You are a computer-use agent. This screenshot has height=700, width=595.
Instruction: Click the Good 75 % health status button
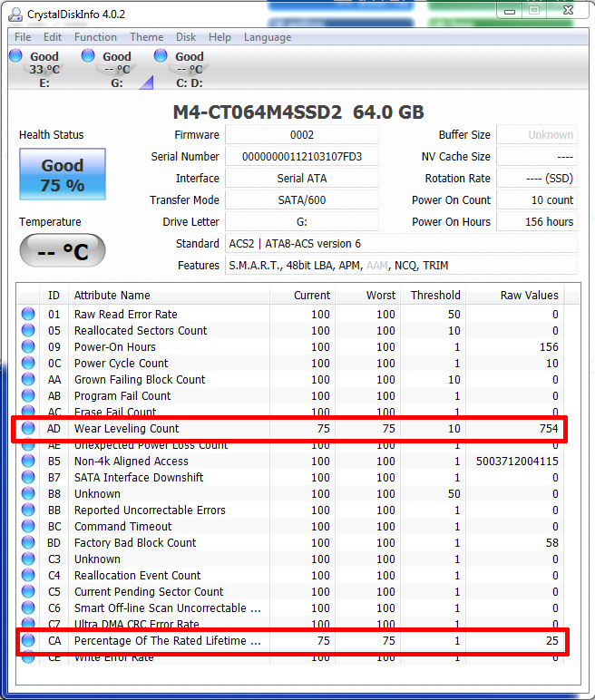63,174
